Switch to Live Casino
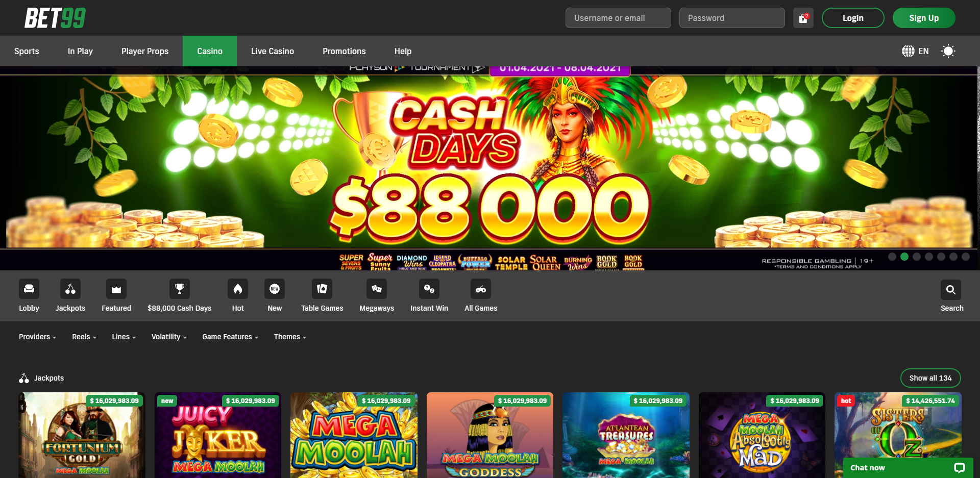The width and height of the screenshot is (980, 478). tap(273, 51)
